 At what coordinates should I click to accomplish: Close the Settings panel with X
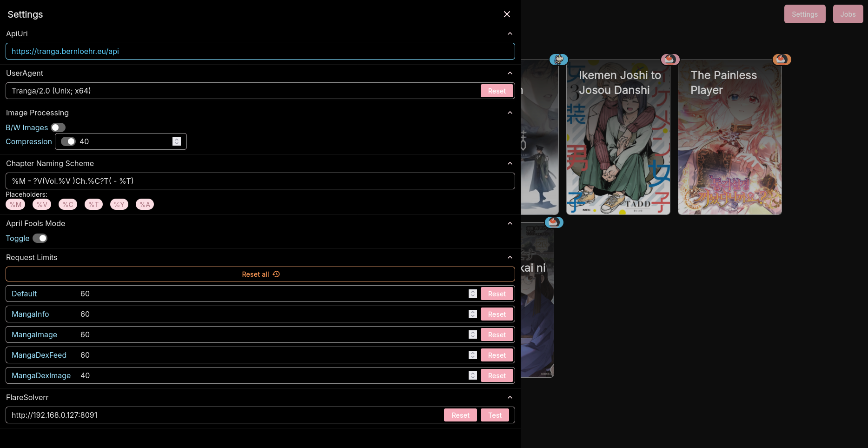[507, 14]
